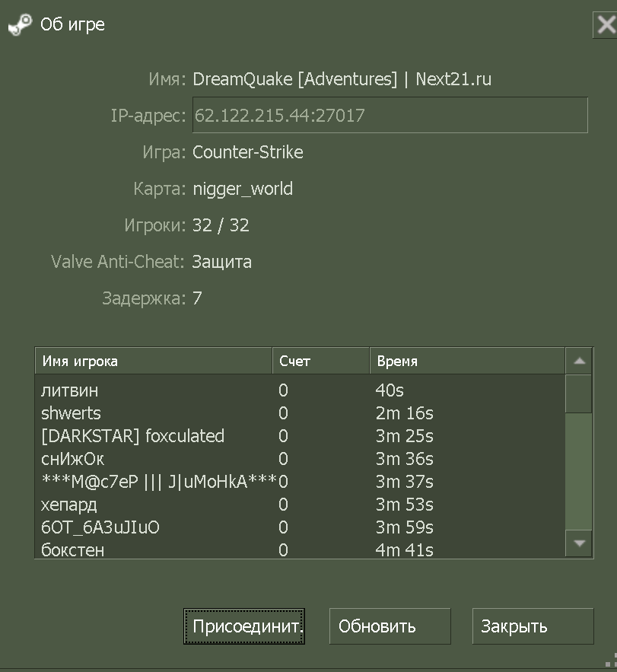Click the Закрыть button

[x=533, y=626]
